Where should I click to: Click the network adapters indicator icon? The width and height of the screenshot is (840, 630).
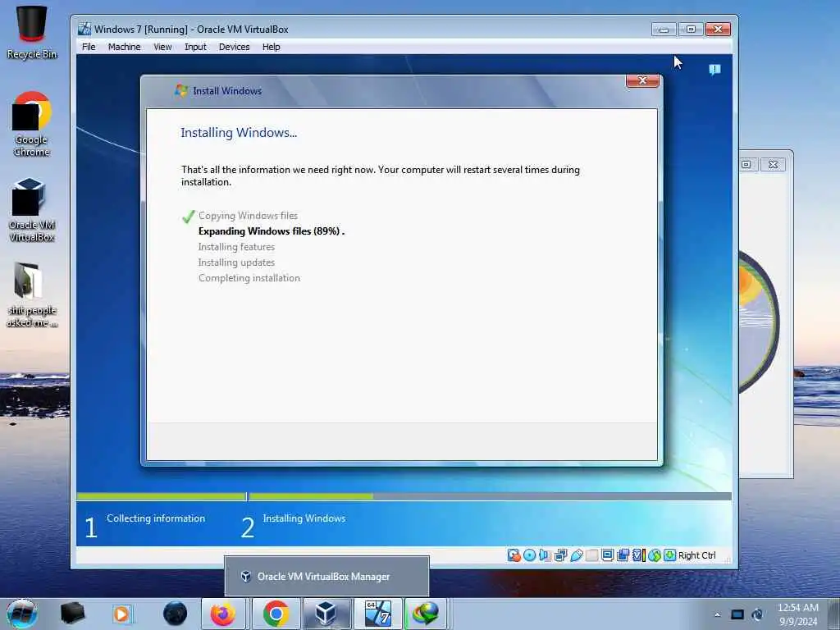coord(560,555)
